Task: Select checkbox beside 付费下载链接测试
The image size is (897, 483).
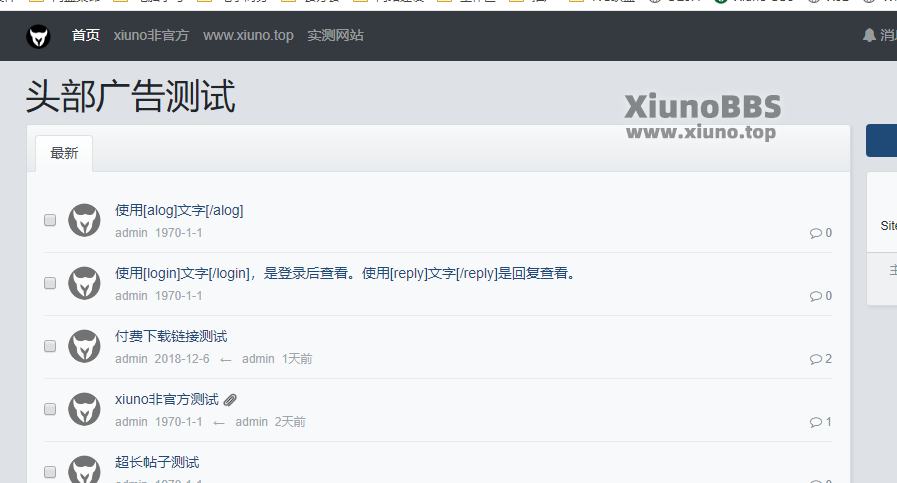Action: pyautogui.click(x=50, y=346)
